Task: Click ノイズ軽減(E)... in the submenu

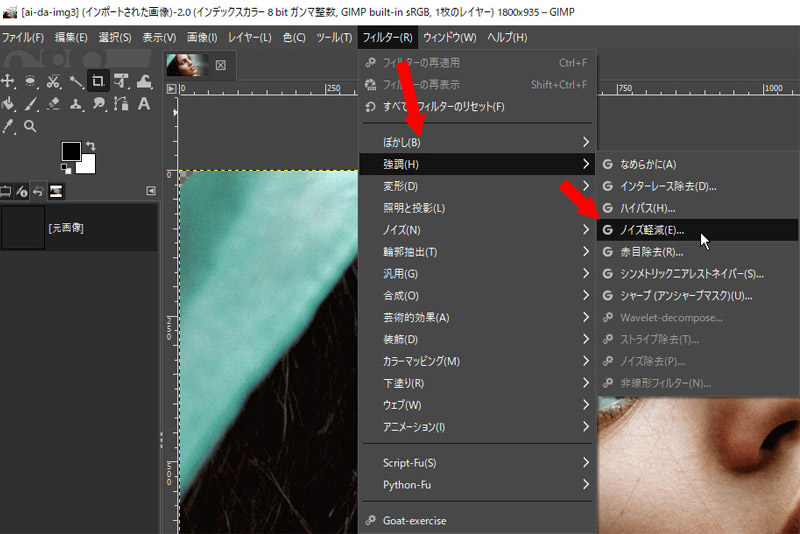Action: click(x=658, y=230)
